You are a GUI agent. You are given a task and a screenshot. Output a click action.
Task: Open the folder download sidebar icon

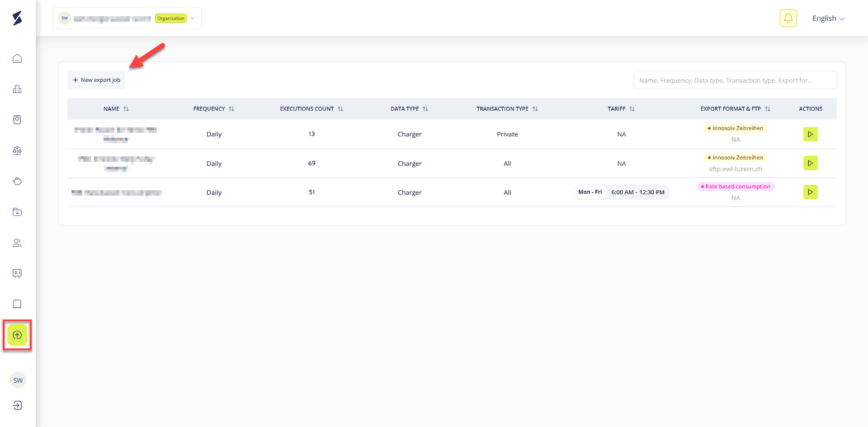tap(17, 212)
